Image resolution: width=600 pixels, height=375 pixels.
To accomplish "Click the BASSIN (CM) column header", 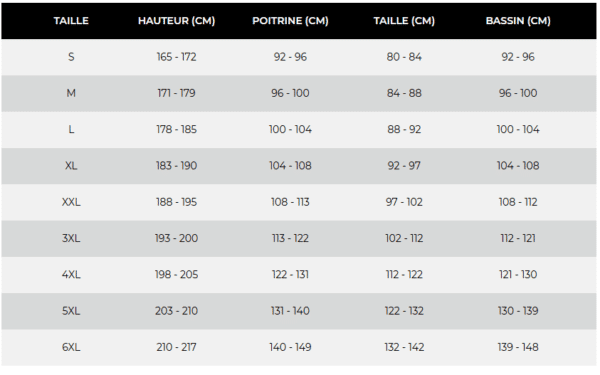I will [x=518, y=21].
